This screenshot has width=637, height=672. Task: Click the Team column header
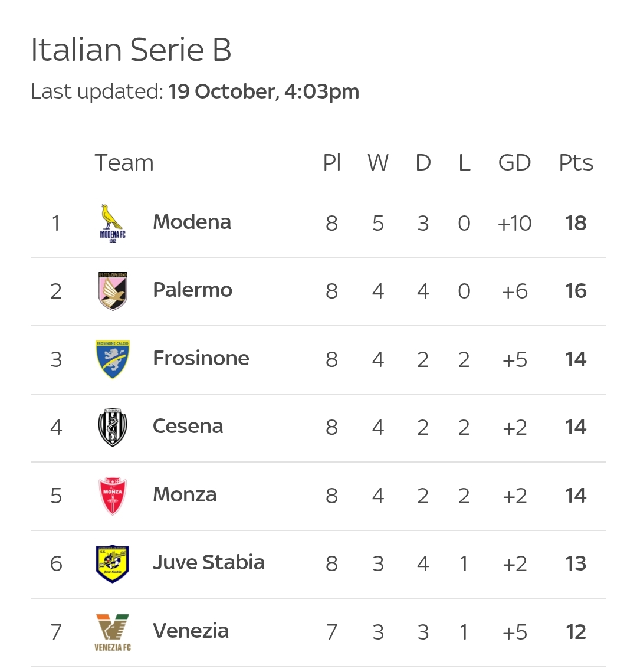(x=124, y=163)
